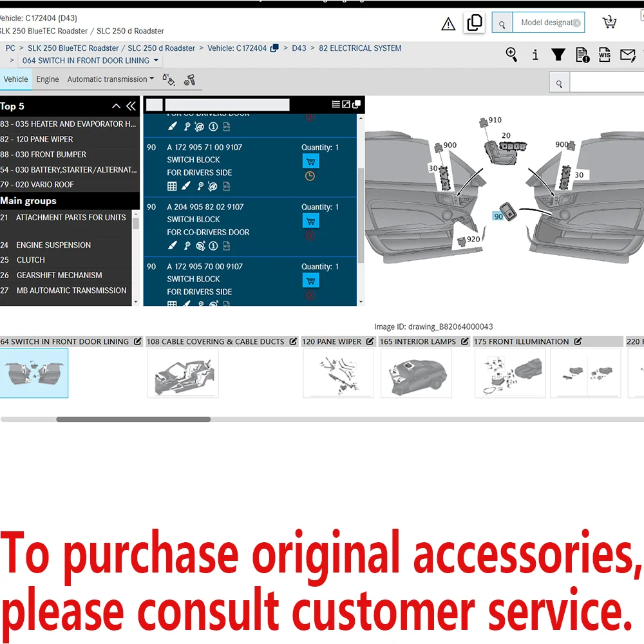Screen dimensions: 644x644
Task: Click the red unavailable icon under A 204 905 82 02
Action: (310, 236)
